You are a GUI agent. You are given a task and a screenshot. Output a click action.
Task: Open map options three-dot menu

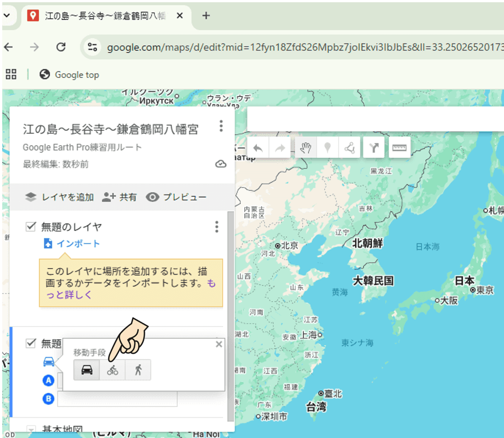[x=221, y=126]
